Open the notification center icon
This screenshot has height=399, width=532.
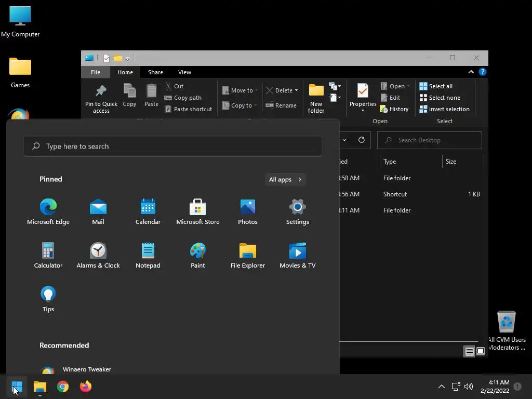coord(517,387)
